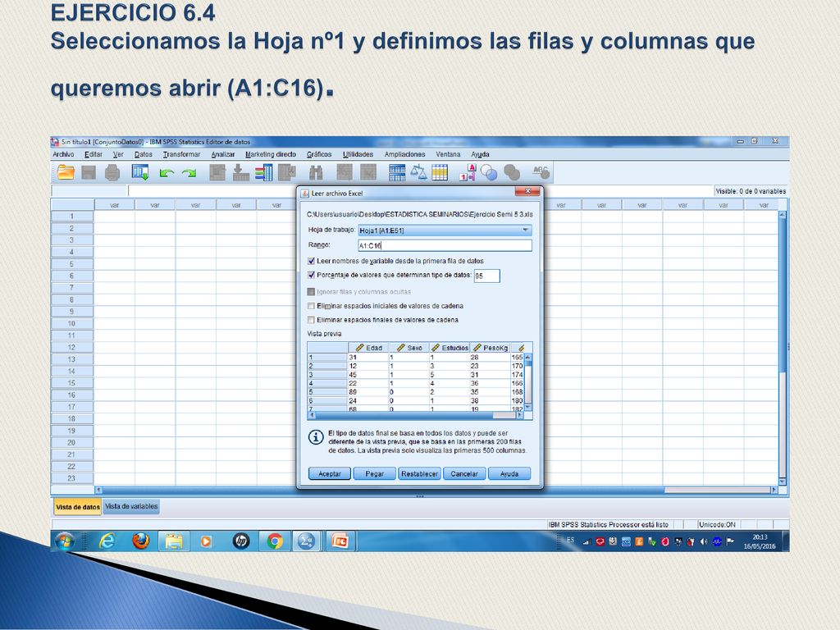Screen dimensions: 840x630
Task: Toggle the Value labels toolbar icon
Action: pos(467,172)
